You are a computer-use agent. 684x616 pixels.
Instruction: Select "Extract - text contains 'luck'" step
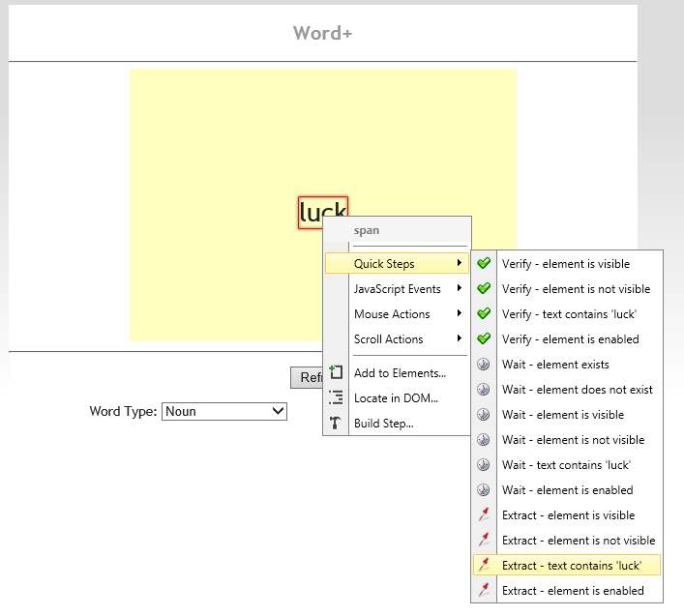coord(567,566)
